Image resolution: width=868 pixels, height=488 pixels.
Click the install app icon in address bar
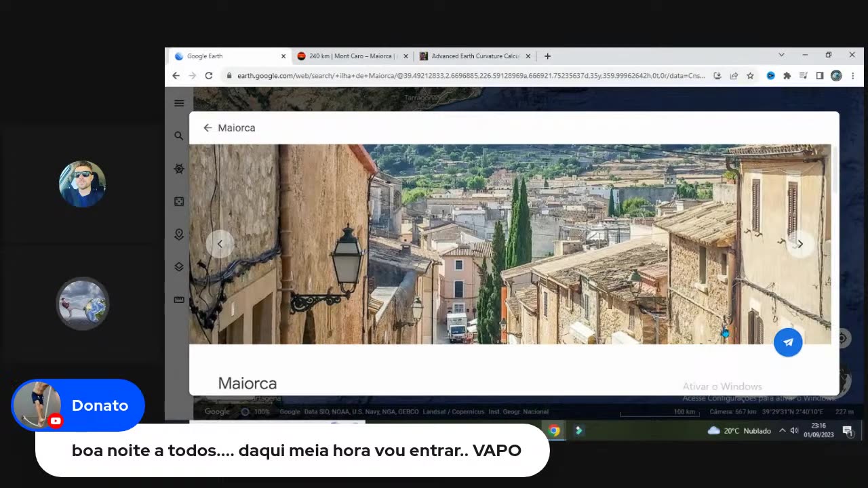tap(717, 76)
